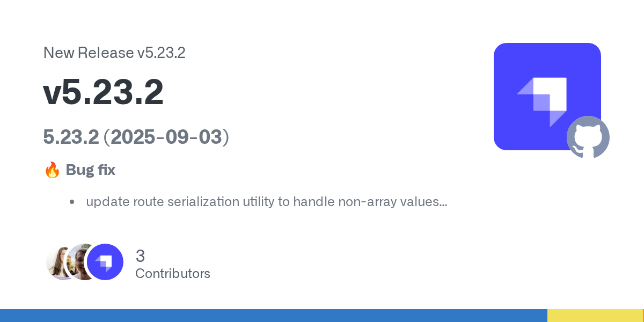Open the bold v5.23.2 release title
The width and height of the screenshot is (644, 322).
(x=103, y=93)
